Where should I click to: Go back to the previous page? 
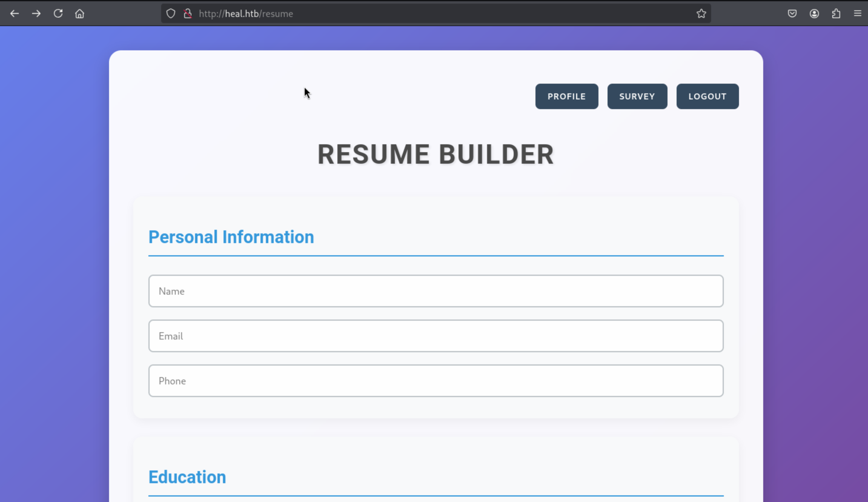[x=15, y=14]
